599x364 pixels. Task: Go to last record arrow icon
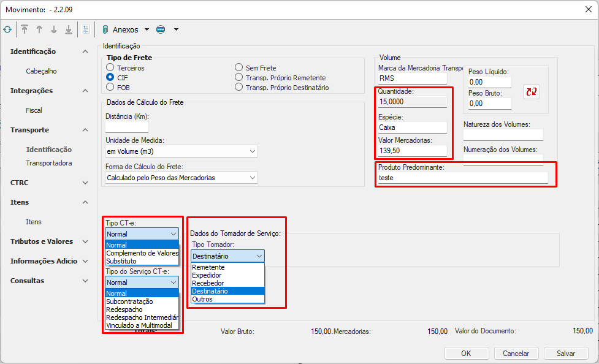69,29
